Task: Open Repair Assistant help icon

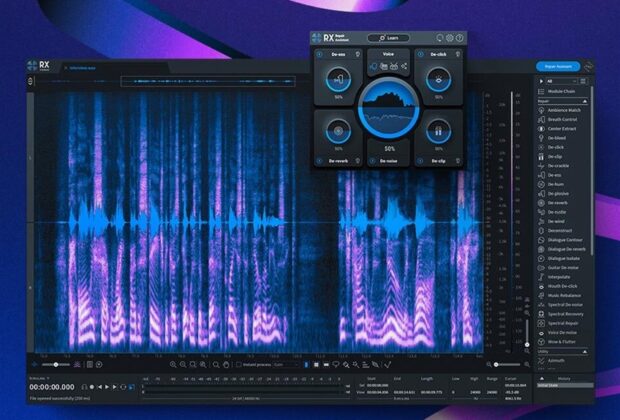Action: click(x=459, y=38)
